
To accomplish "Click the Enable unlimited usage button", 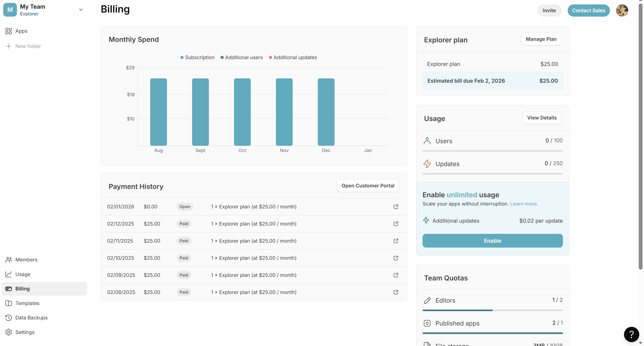I will (x=492, y=241).
